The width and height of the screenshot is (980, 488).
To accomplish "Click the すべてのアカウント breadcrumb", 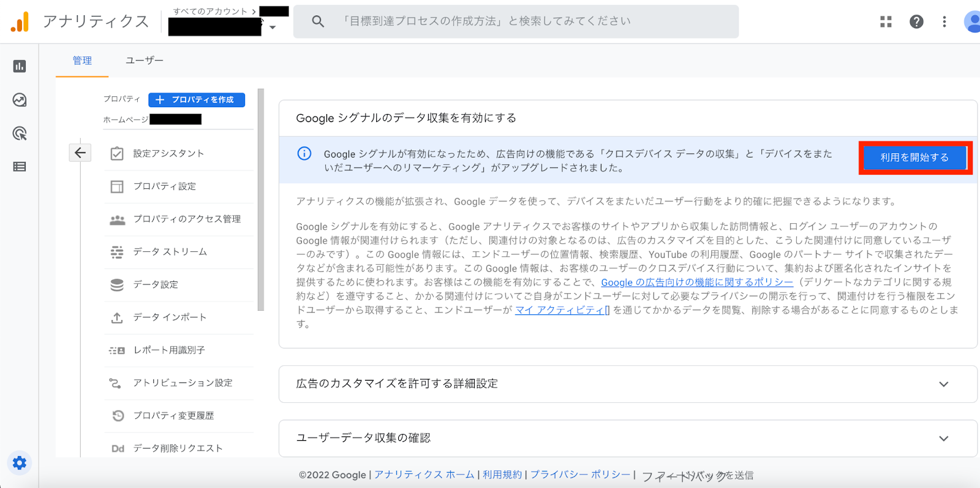I will tap(210, 11).
